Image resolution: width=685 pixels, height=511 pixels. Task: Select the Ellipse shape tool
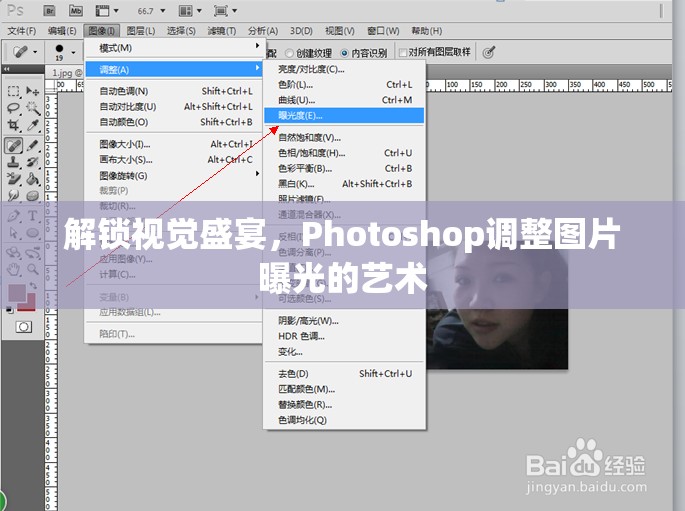(33, 233)
